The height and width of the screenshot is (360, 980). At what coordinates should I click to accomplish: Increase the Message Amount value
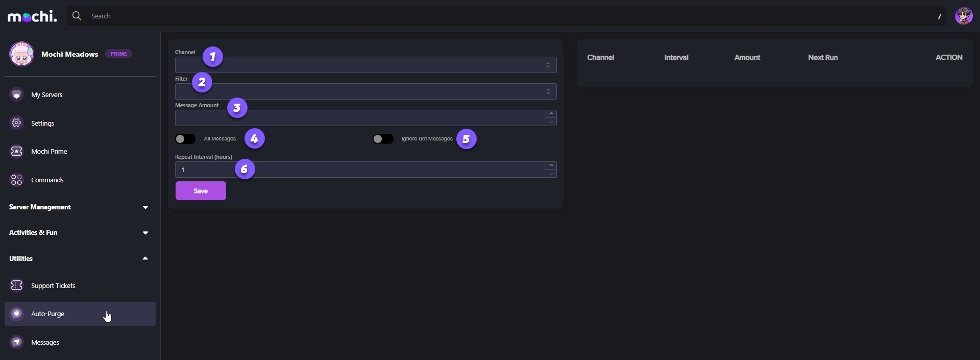(x=551, y=114)
